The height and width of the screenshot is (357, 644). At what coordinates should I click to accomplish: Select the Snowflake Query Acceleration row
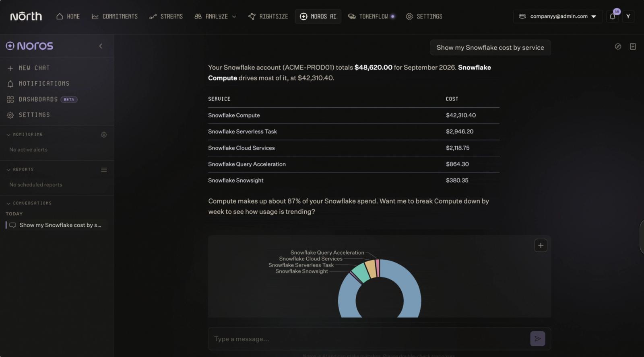coord(353,164)
